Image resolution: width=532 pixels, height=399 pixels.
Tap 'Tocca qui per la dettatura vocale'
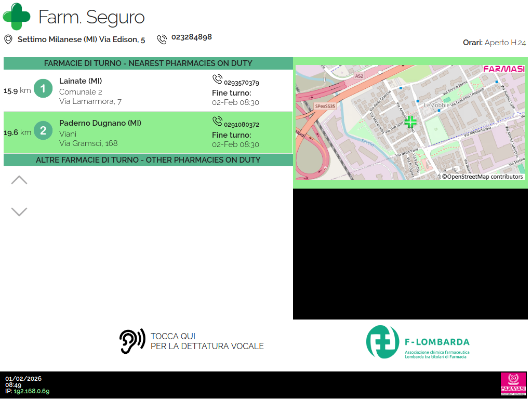pyautogui.click(x=207, y=341)
